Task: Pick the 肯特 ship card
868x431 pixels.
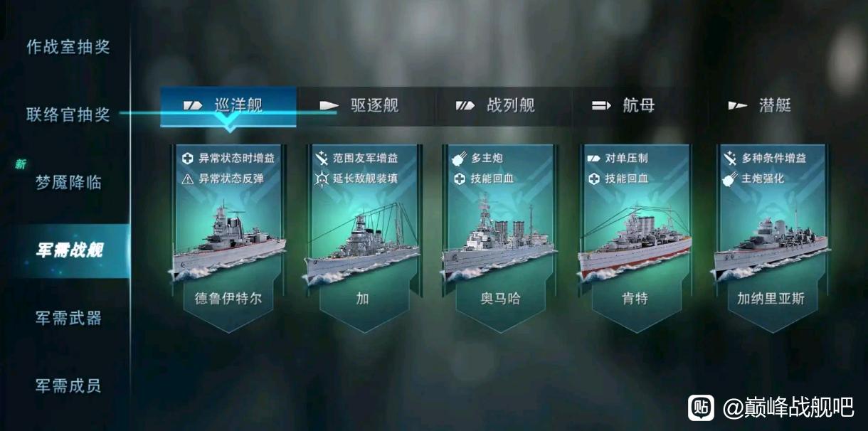Action: pos(635,238)
